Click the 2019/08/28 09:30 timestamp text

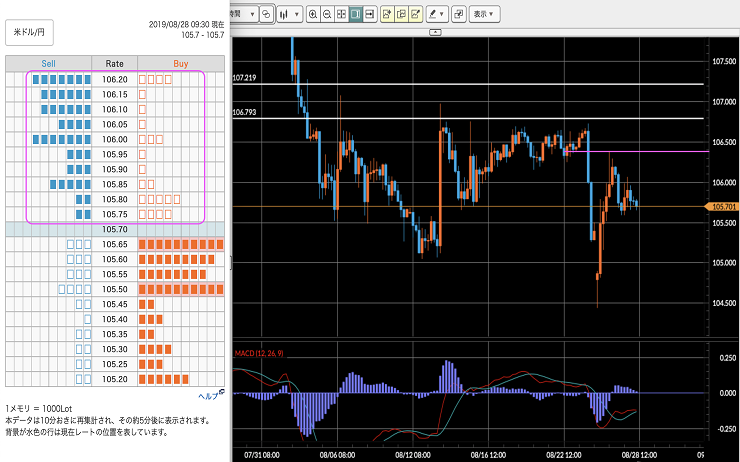click(186, 24)
